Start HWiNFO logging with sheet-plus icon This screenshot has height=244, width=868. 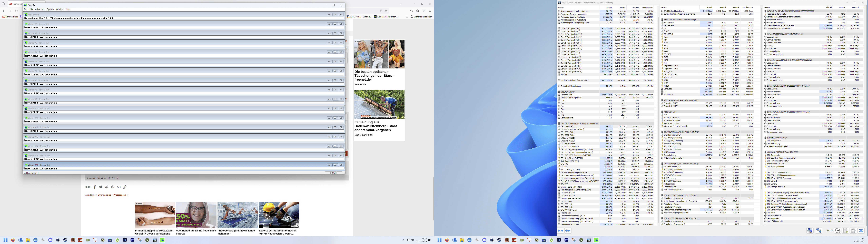pos(846,230)
